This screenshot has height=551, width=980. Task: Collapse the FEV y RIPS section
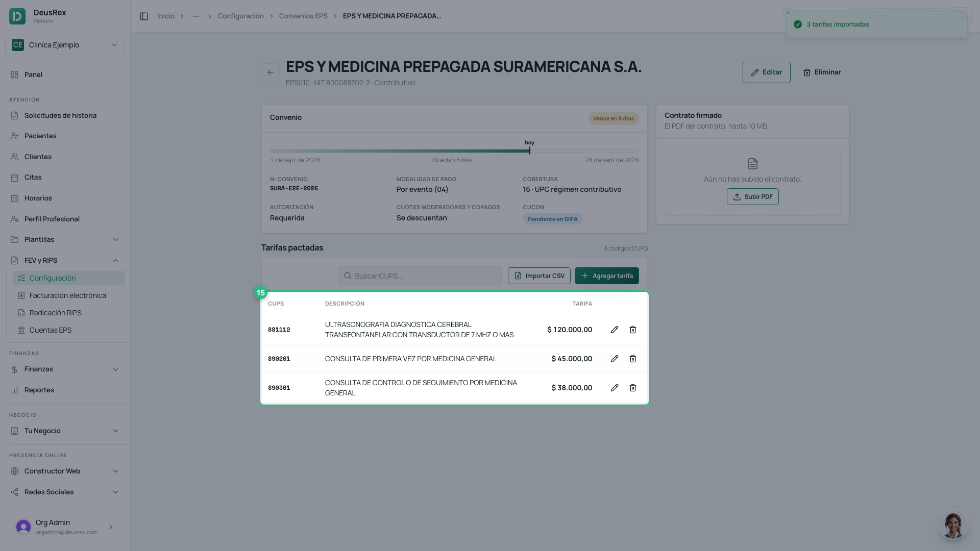[65, 260]
